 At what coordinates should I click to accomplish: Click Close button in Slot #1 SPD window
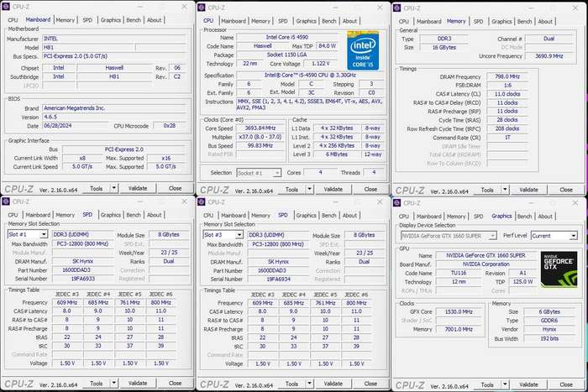175,383
